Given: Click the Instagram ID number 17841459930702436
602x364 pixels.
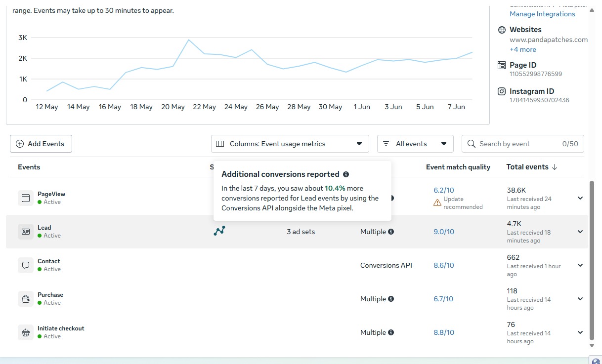Looking at the screenshot, I should tap(539, 100).
